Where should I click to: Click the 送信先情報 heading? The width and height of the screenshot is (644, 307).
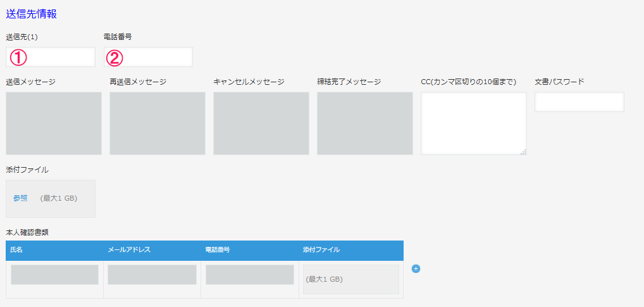[x=31, y=15]
